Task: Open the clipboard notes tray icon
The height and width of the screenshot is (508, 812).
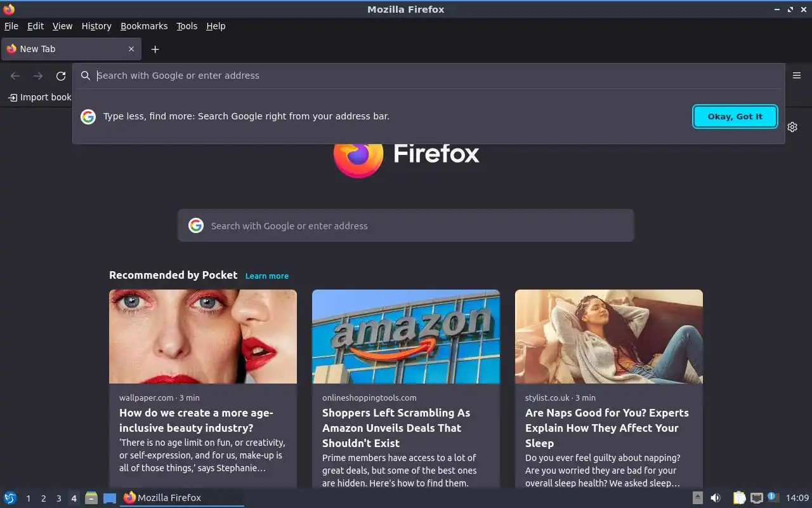Action: (739, 498)
